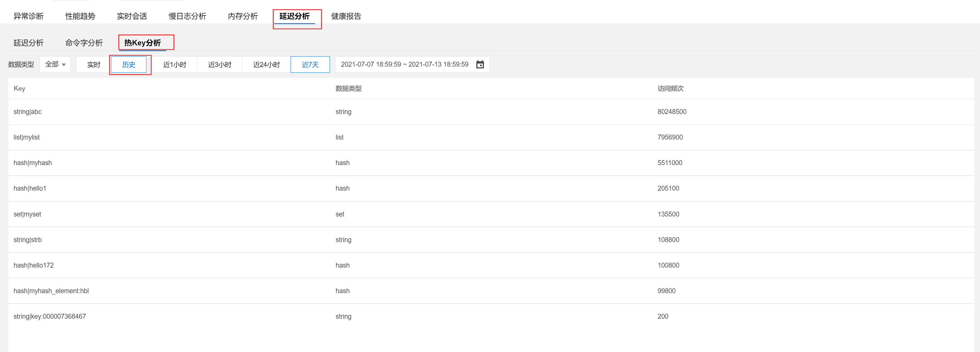Switch to the 内存分析 tab
The height and width of the screenshot is (352, 980).
pyautogui.click(x=243, y=16)
